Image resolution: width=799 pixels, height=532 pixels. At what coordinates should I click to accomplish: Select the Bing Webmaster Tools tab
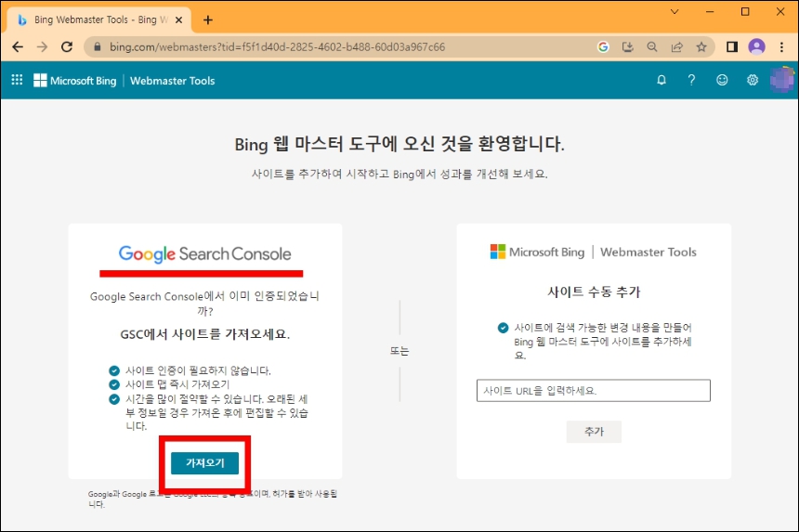(97, 19)
